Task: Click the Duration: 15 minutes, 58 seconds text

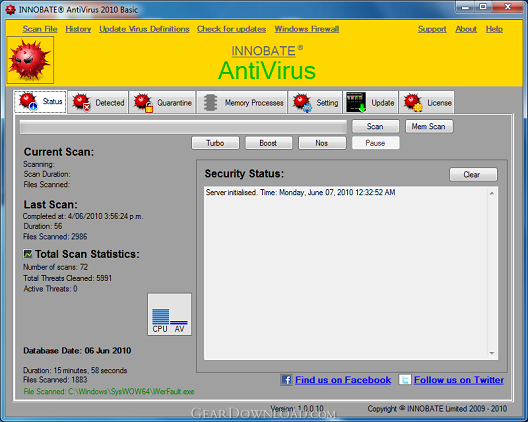Action: click(x=75, y=370)
